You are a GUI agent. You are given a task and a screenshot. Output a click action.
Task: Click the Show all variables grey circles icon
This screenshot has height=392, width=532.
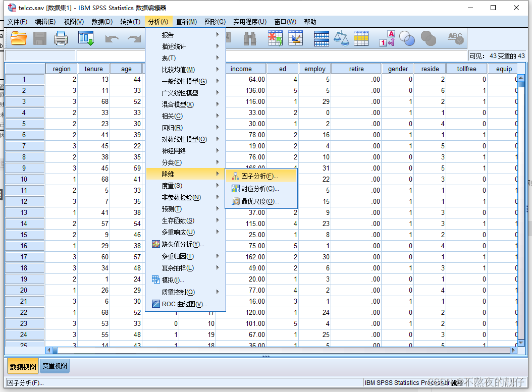click(428, 38)
